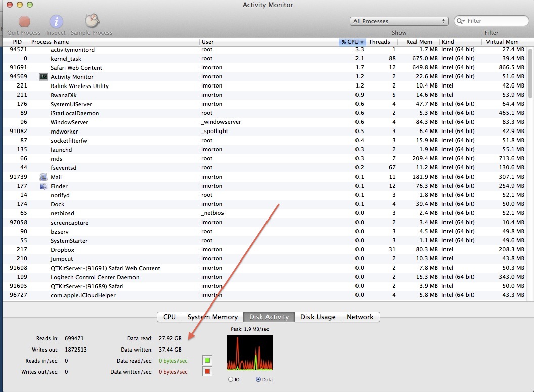Viewport: 534px width, 392px height.
Task: Select the Safari Web Content row (PID 91691)
Action: (x=264, y=68)
